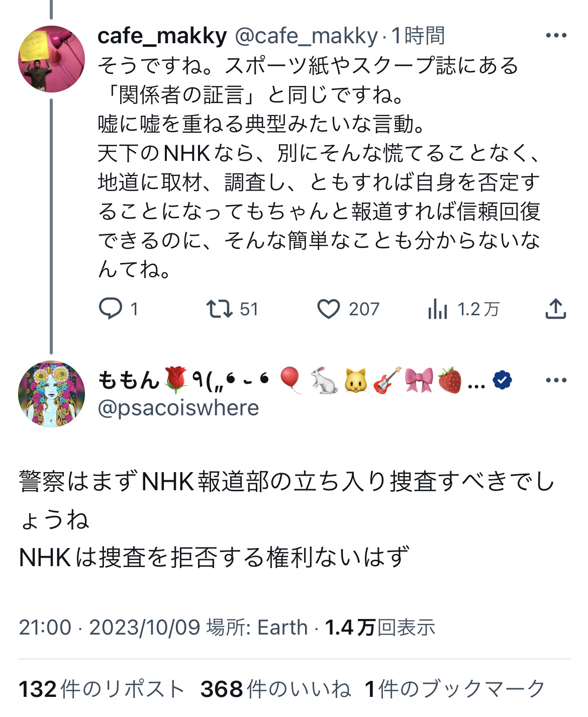This screenshot has width=588, height=717.
Task: Tap share icon on cafe_makky's tweet
Action: (556, 309)
